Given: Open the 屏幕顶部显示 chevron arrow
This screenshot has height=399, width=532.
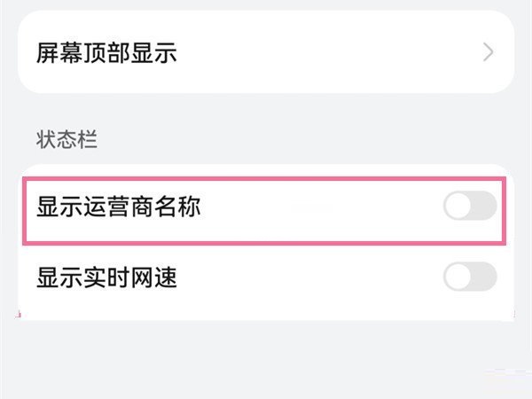Looking at the screenshot, I should pyautogui.click(x=489, y=52).
